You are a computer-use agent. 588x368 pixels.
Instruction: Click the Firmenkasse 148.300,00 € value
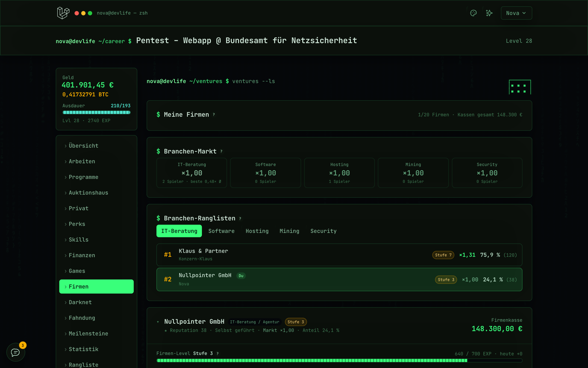(x=497, y=329)
